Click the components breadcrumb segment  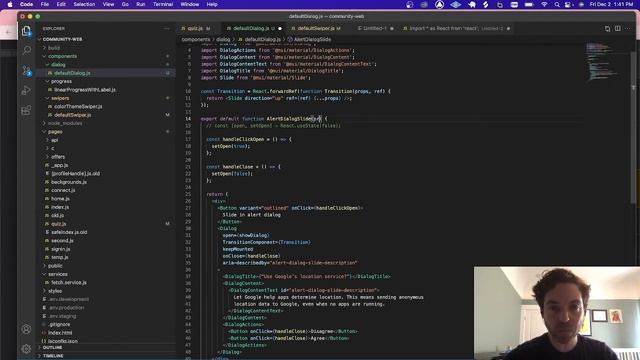point(196,40)
